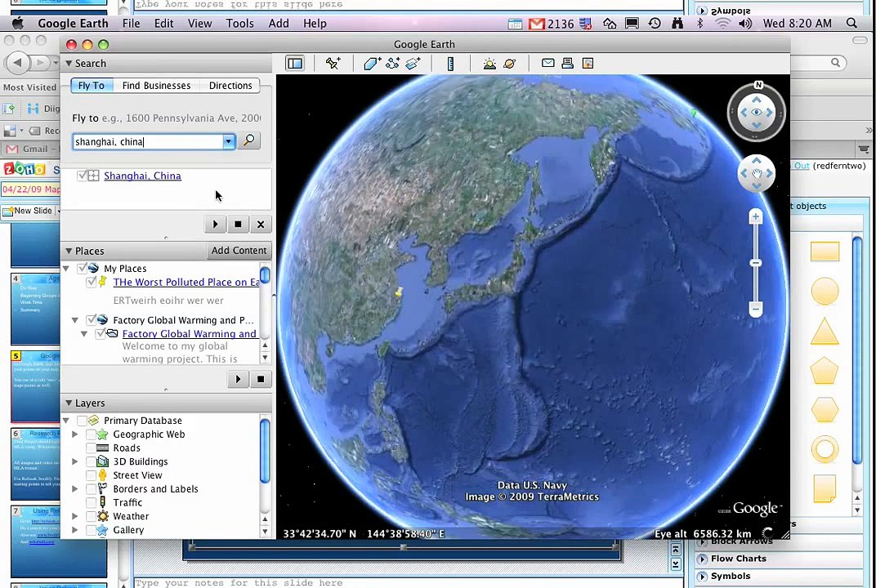
Task: Add a polygon with the toolbar icon
Action: (x=372, y=64)
